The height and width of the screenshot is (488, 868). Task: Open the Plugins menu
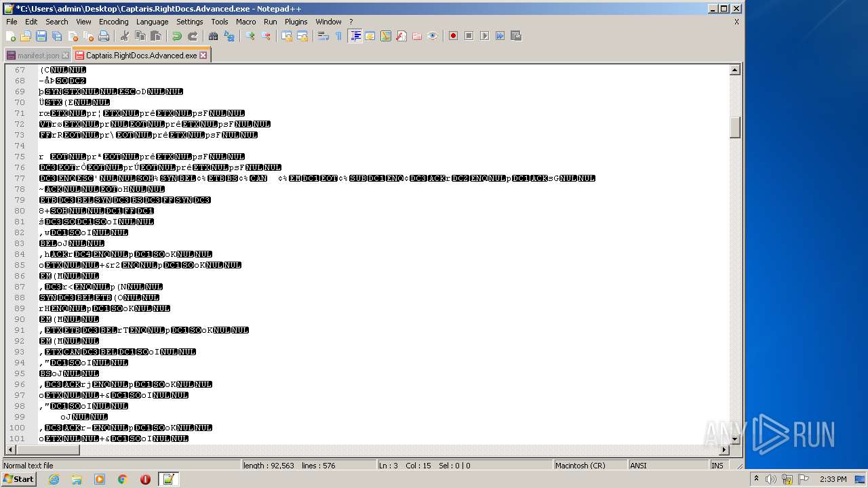[296, 22]
